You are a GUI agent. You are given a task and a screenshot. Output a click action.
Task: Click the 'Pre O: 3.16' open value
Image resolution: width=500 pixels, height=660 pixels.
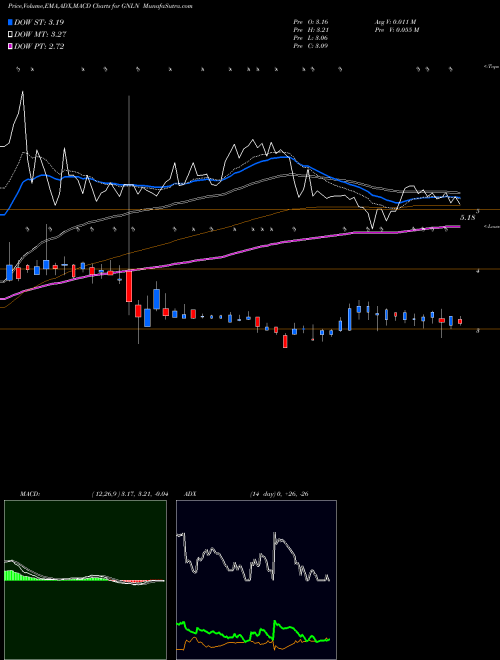[x=311, y=21]
